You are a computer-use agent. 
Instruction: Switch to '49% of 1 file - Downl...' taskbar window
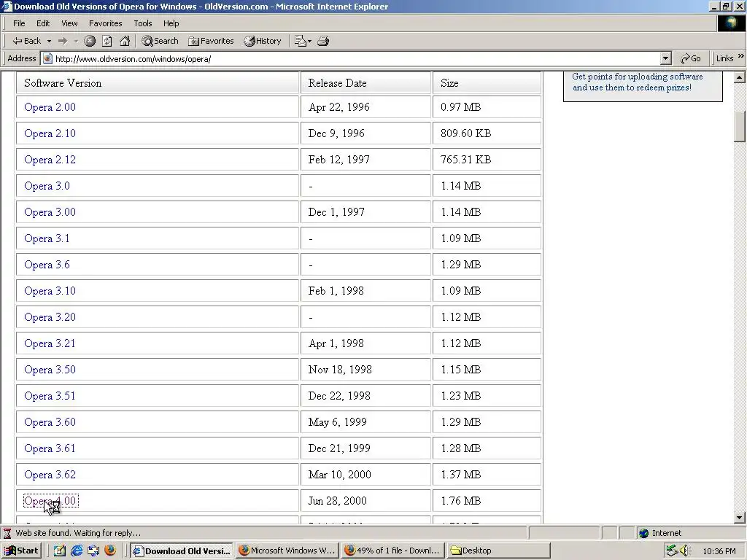pyautogui.click(x=393, y=551)
